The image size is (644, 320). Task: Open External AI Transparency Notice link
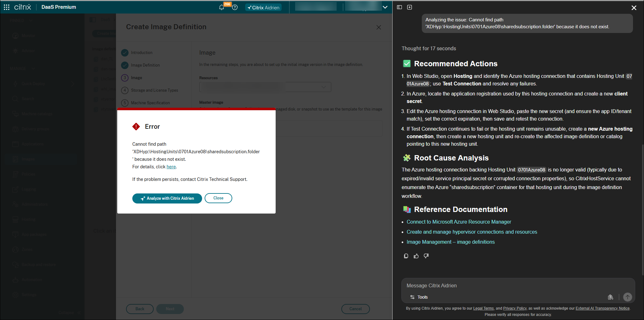pos(603,308)
